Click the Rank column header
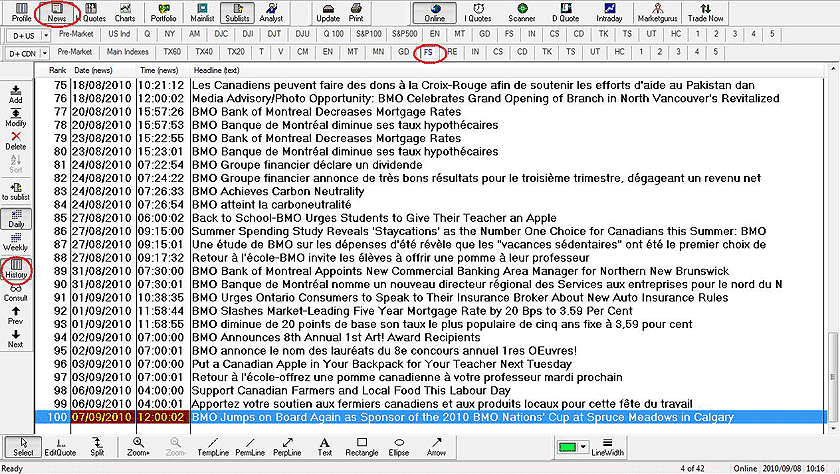The height and width of the screenshot is (474, 840). pos(57,70)
